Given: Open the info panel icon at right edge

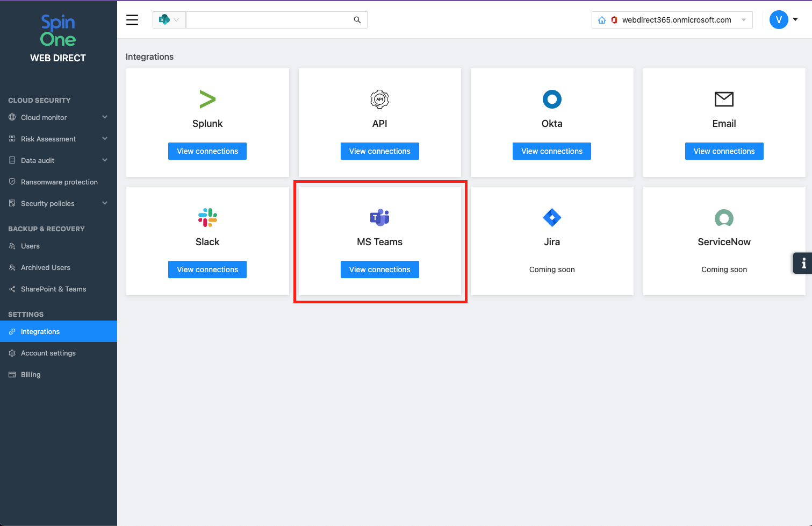Looking at the screenshot, I should pos(803,263).
